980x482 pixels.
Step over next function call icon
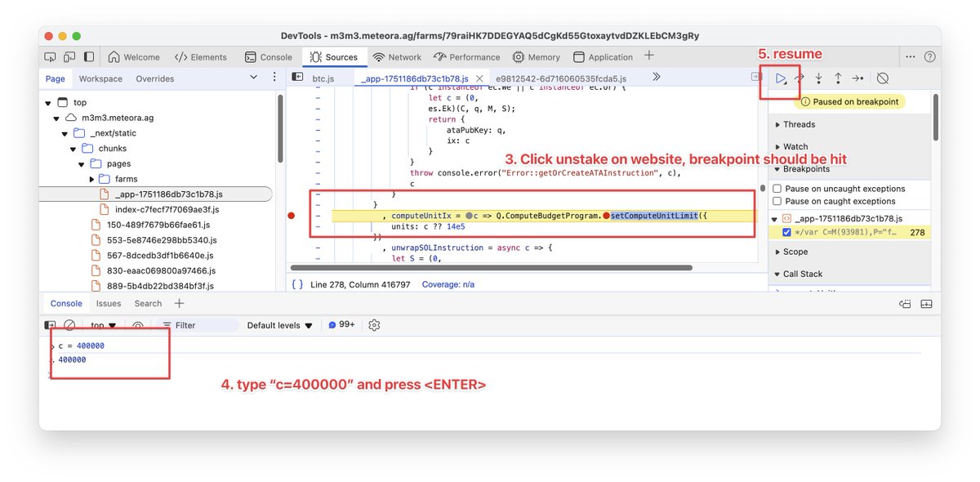800,78
